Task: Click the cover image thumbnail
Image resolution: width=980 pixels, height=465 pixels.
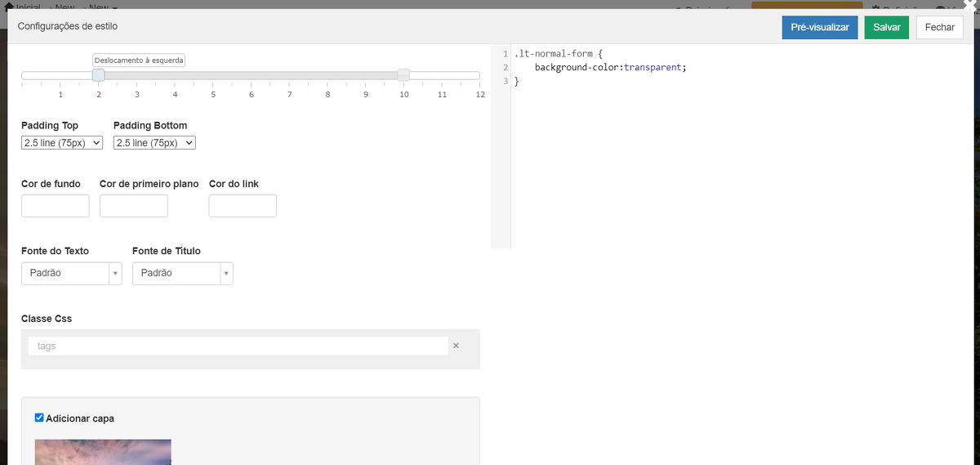Action: (x=103, y=452)
